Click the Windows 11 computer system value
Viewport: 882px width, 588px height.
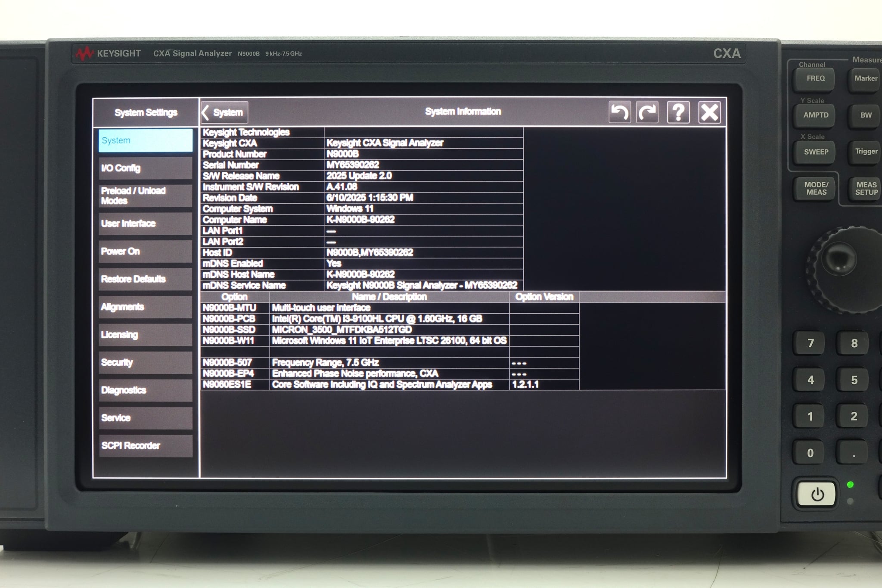350,209
